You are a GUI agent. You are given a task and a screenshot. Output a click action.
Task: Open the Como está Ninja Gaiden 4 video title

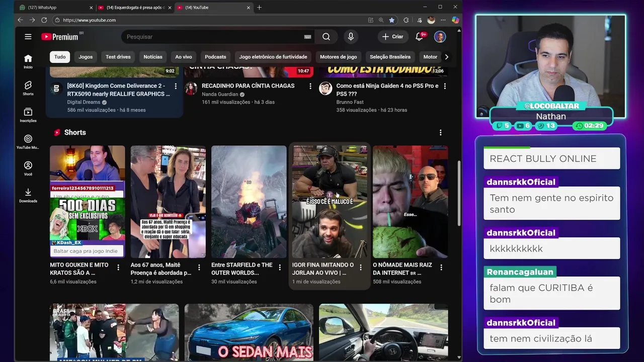tap(387, 90)
